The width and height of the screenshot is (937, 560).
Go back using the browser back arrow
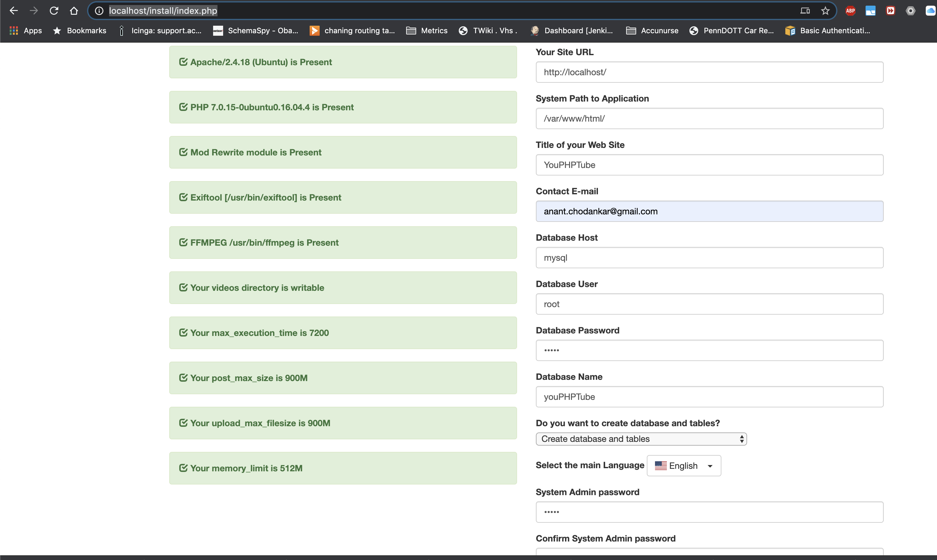click(x=13, y=11)
